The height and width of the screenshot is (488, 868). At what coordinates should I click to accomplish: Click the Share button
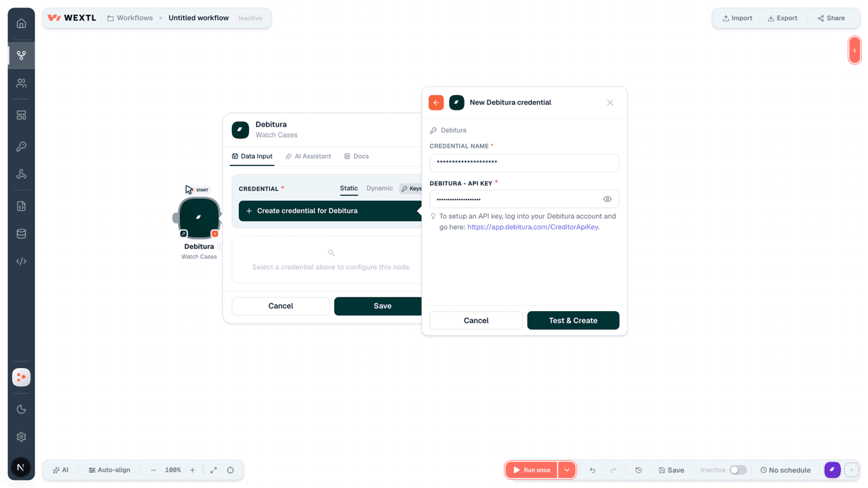tap(831, 18)
